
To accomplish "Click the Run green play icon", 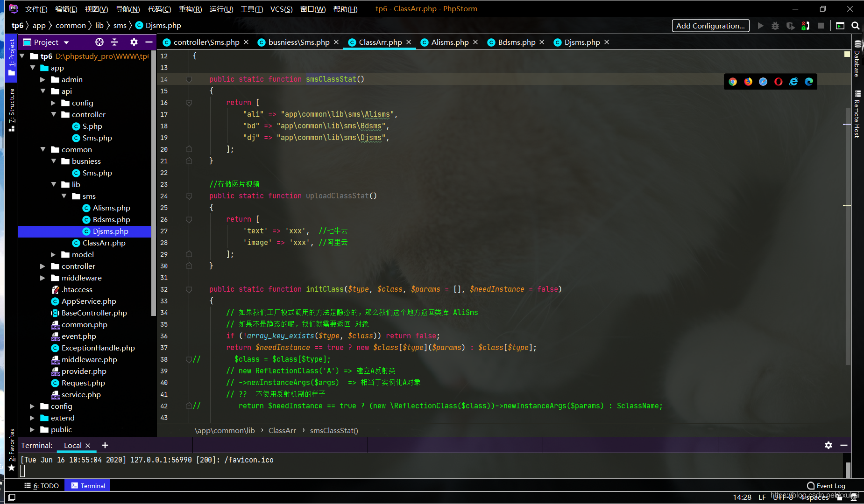I will 761,26.
